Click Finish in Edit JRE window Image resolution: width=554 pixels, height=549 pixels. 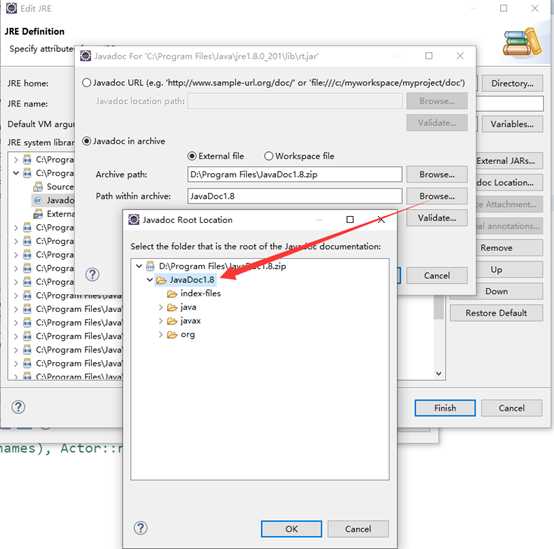tap(445, 408)
